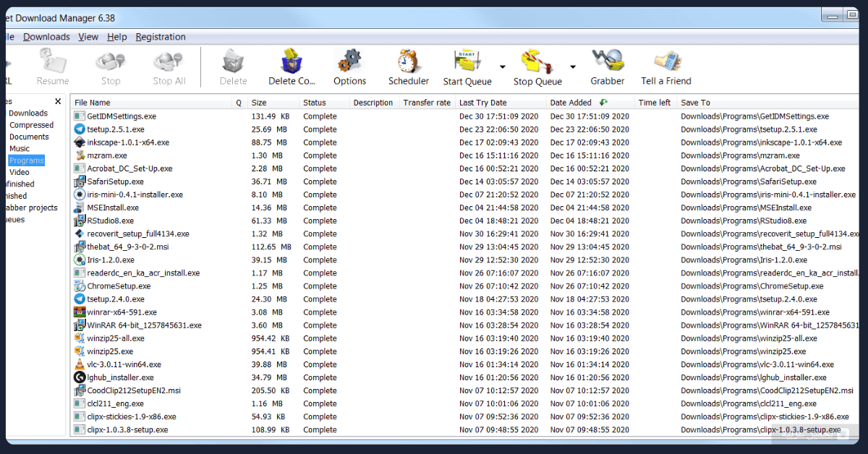This screenshot has height=454, width=868.
Task: Select the MSEInstall.exe file name
Action: click(x=113, y=207)
